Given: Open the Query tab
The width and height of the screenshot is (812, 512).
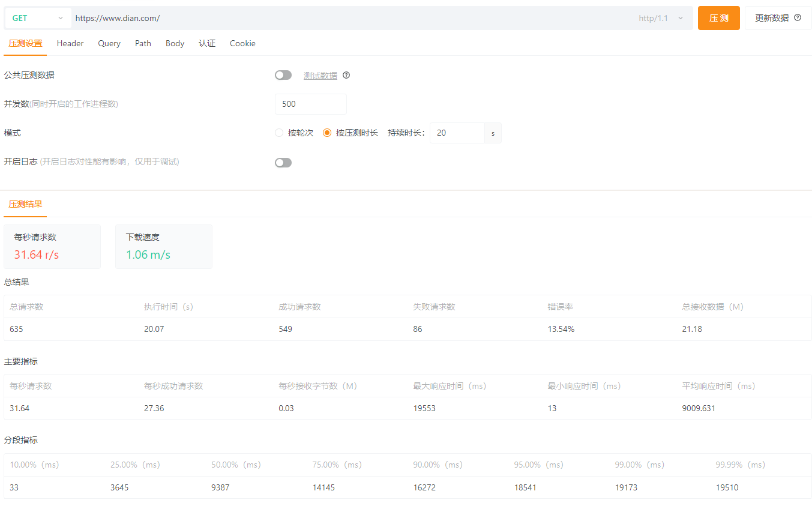Looking at the screenshot, I should (109, 43).
